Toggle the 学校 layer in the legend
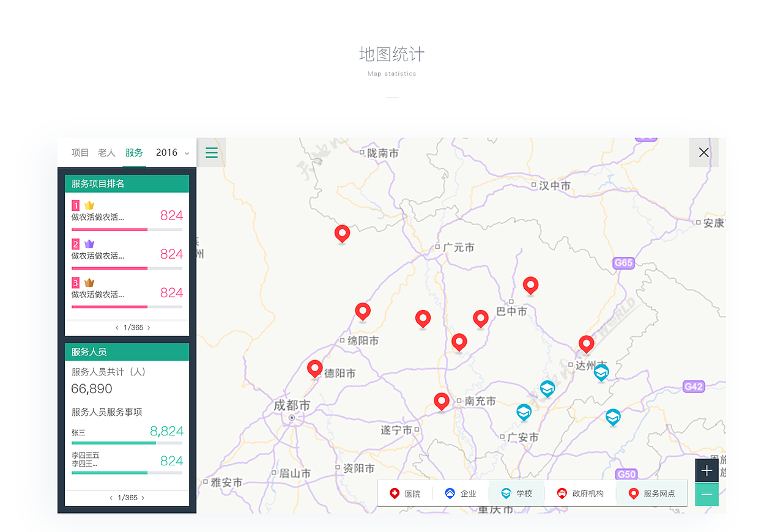Screen dimensions: 783x532 coord(517,493)
